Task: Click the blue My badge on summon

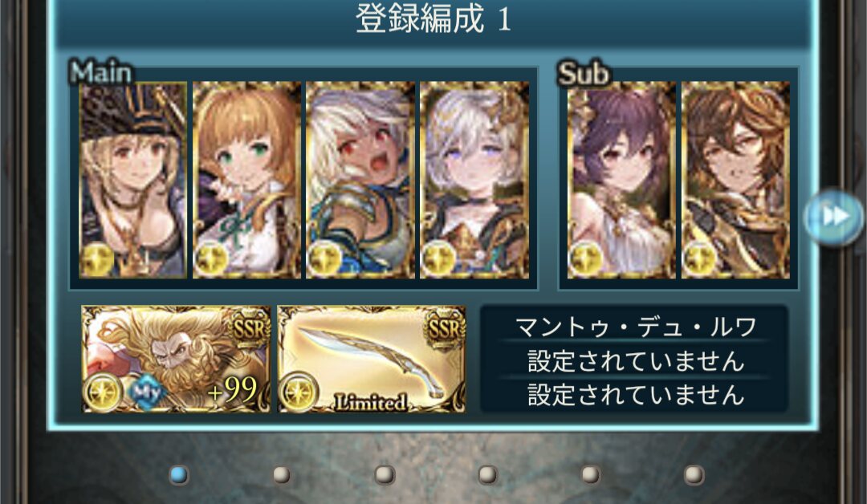Action: click(147, 392)
